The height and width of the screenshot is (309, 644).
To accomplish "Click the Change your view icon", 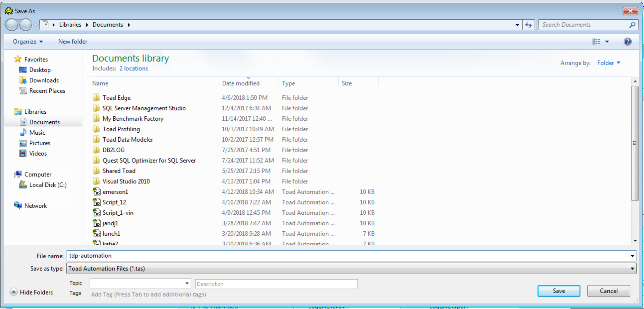I will pyautogui.click(x=596, y=41).
